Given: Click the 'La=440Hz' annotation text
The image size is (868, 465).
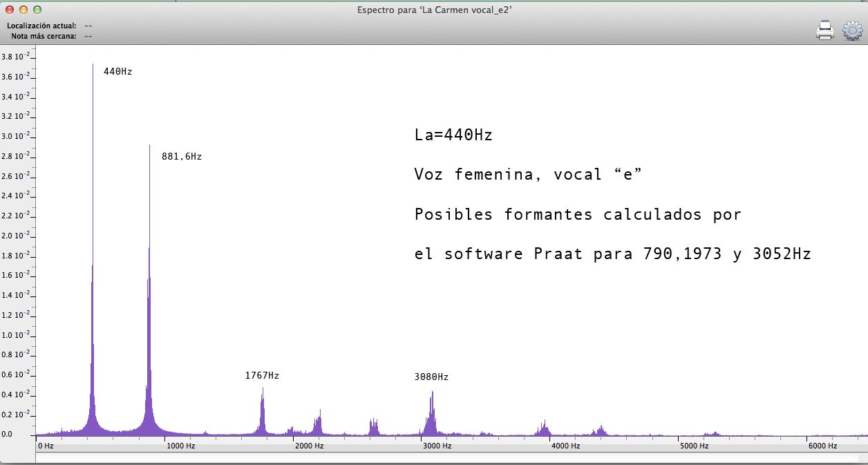Looking at the screenshot, I should point(453,135).
